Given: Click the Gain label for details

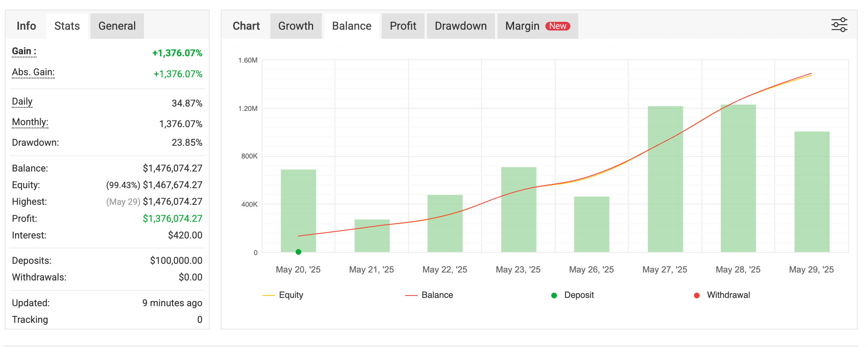Looking at the screenshot, I should (24, 51).
